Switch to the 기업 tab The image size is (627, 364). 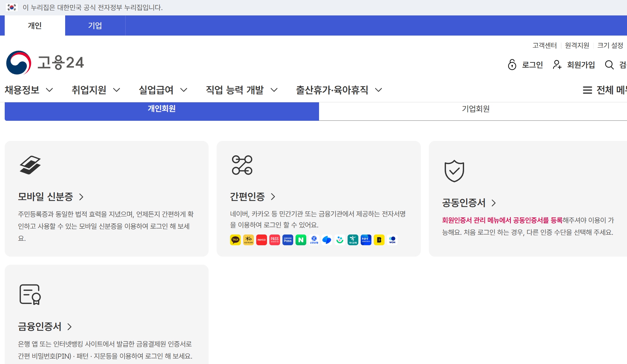point(95,25)
